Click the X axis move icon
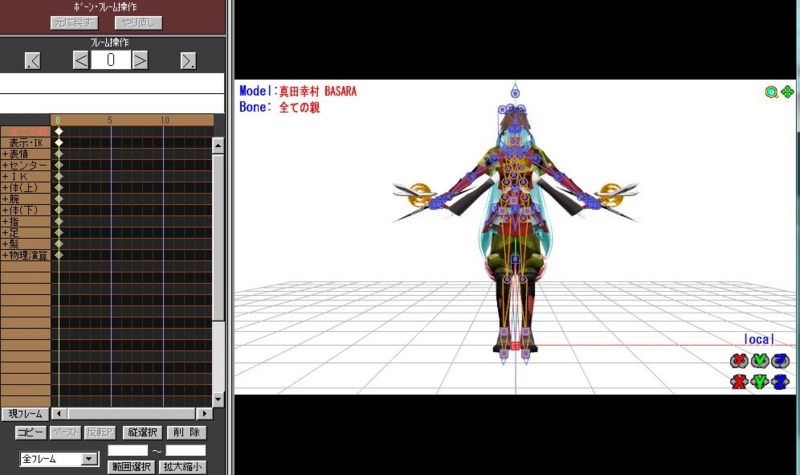 (739, 381)
